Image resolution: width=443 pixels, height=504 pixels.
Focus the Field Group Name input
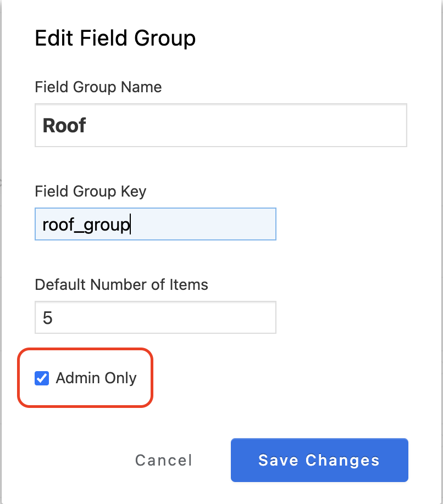click(x=221, y=125)
